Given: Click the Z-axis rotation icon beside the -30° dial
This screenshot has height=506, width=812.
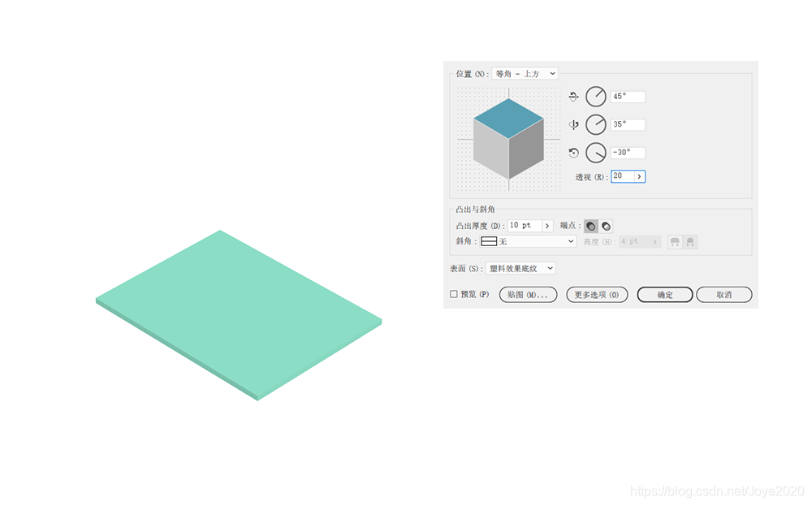Looking at the screenshot, I should coord(576,152).
